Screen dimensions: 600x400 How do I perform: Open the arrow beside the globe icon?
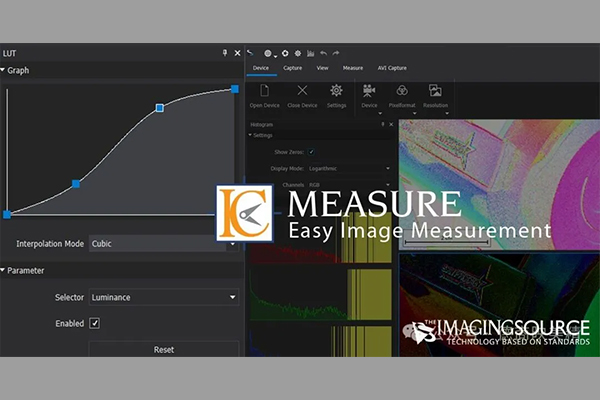tap(275, 57)
